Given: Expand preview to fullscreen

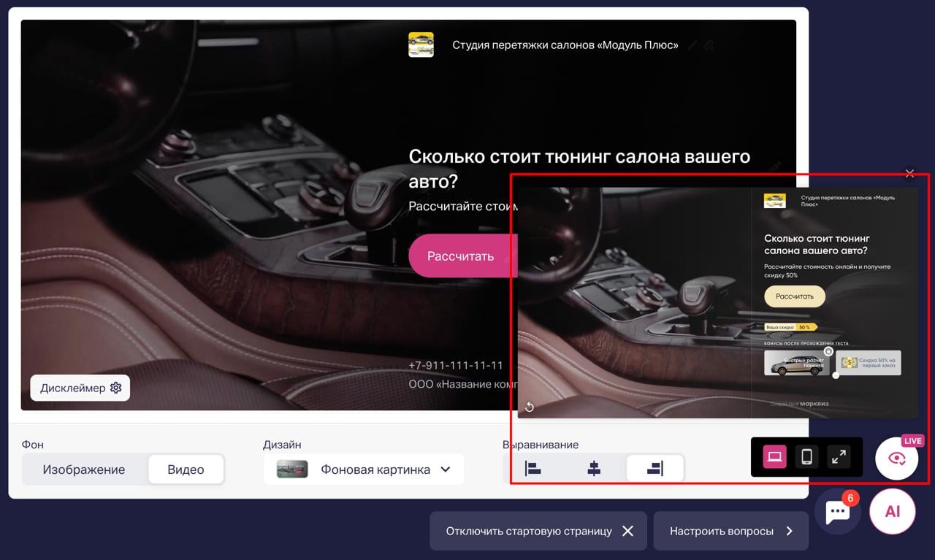Looking at the screenshot, I should tap(839, 457).
